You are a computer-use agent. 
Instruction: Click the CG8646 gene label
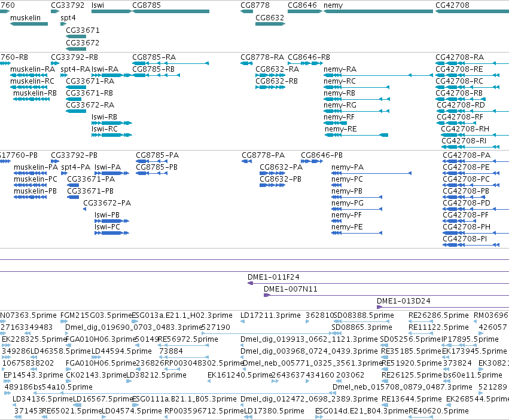click(302, 5)
